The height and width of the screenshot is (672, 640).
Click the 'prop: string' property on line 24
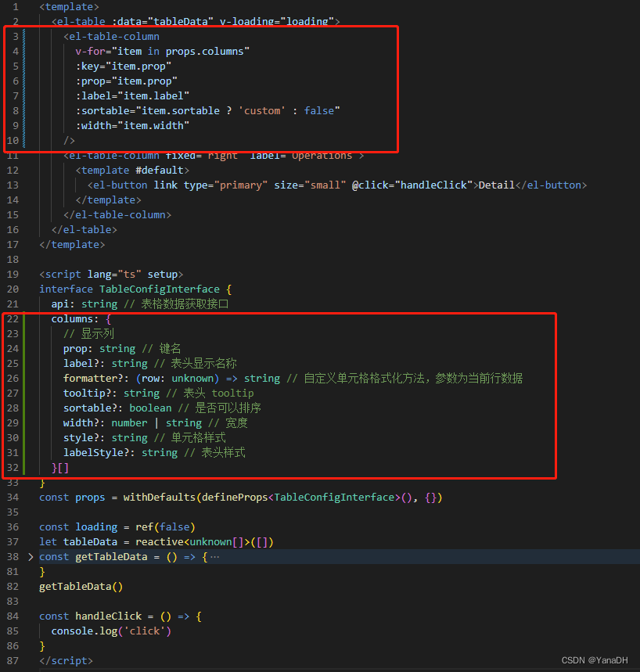click(x=99, y=349)
